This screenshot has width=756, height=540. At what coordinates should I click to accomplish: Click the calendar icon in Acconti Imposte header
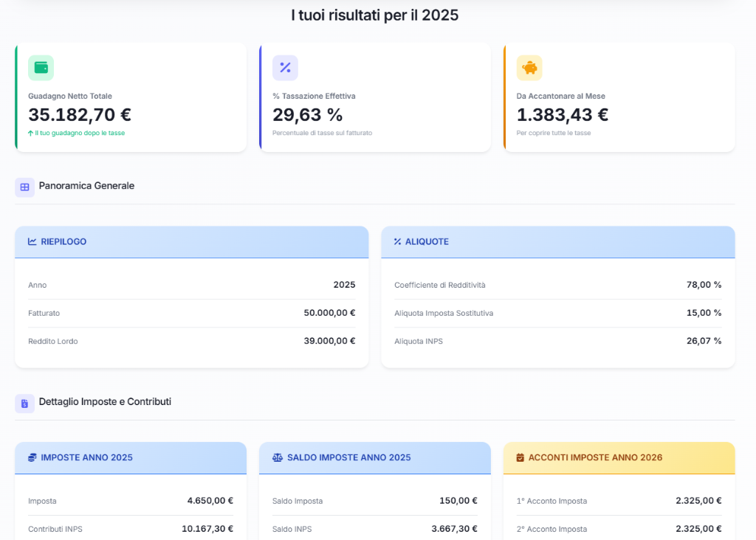coord(520,457)
